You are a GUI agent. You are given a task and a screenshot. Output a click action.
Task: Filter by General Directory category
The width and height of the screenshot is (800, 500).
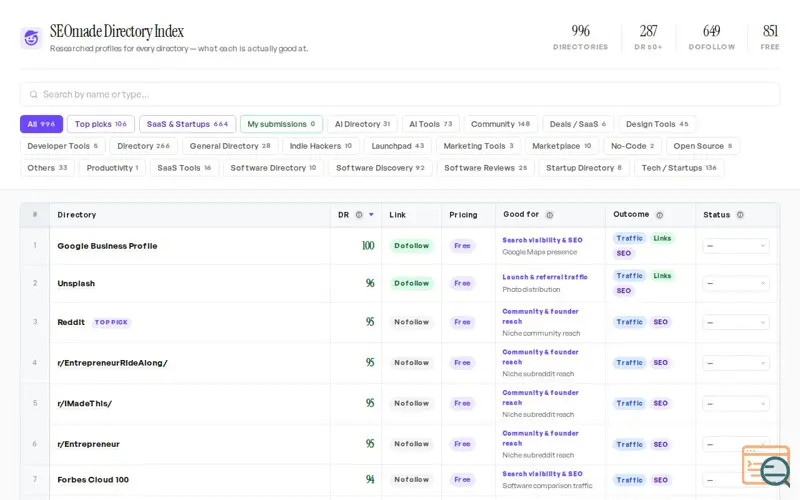click(230, 146)
